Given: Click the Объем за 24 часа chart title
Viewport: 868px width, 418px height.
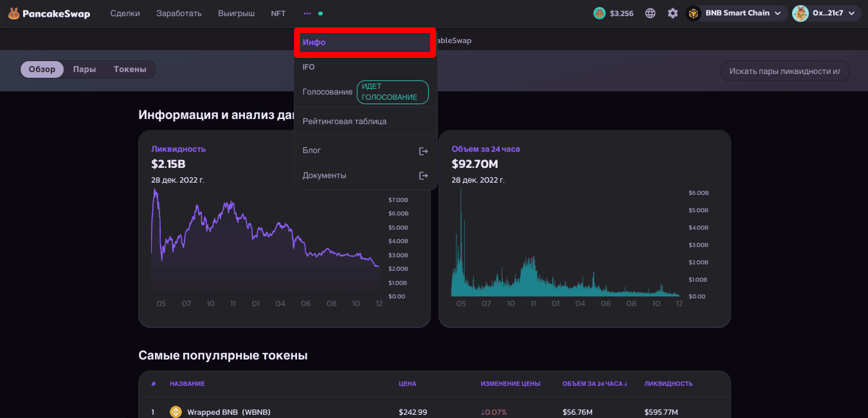Looking at the screenshot, I should point(485,149).
